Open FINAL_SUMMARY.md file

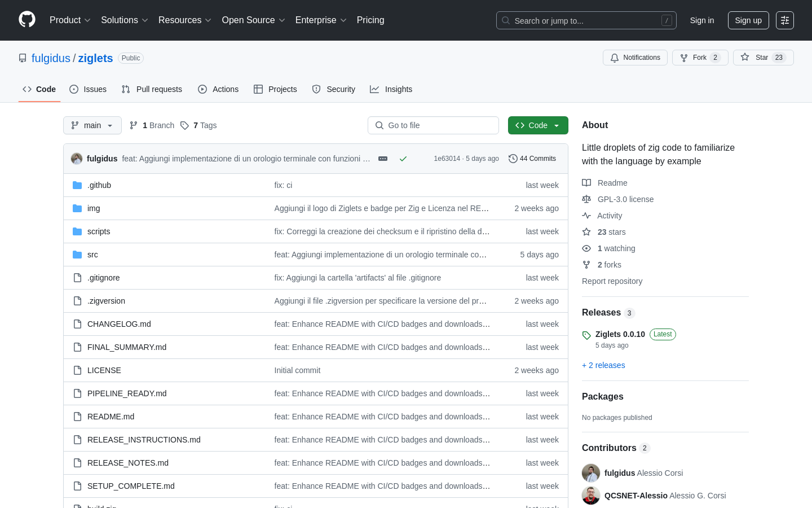pos(127,347)
